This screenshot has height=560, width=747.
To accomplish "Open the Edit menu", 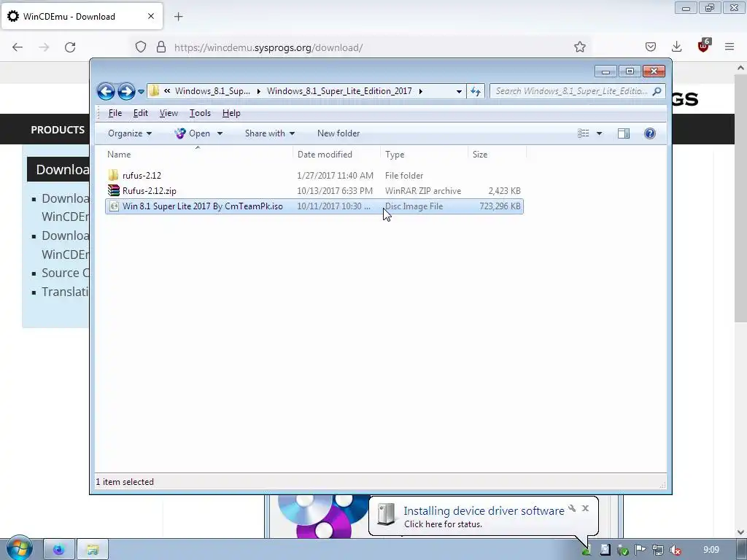I will coord(141,113).
